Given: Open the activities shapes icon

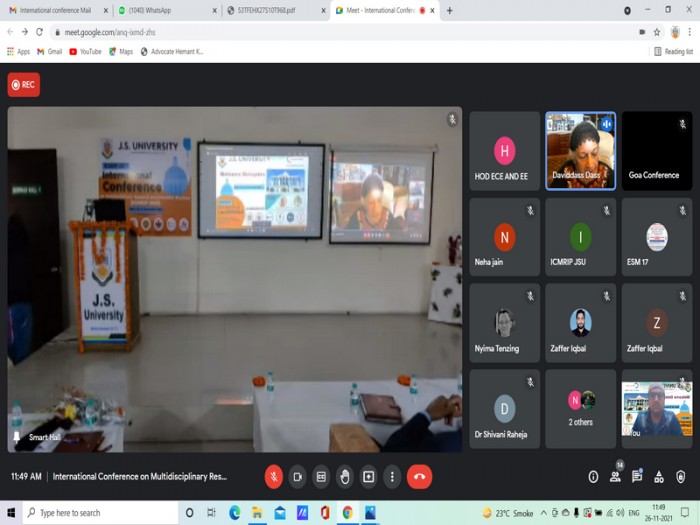Looking at the screenshot, I should point(658,477).
